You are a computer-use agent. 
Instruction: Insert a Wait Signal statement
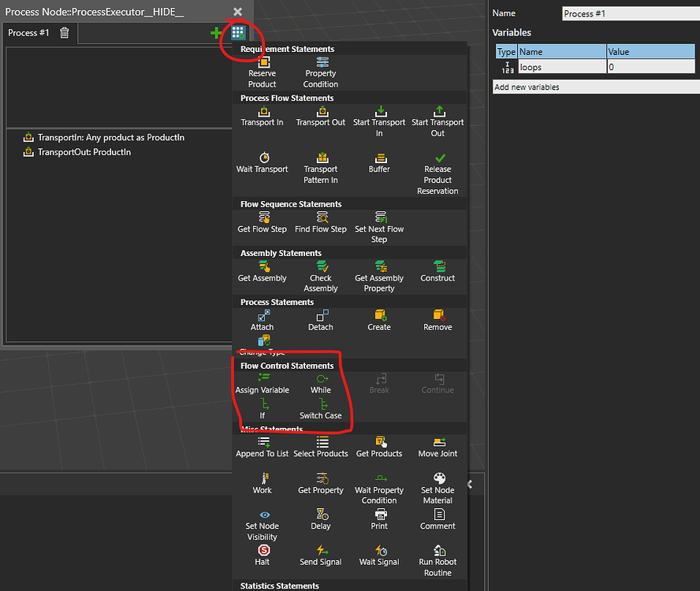coord(379,554)
